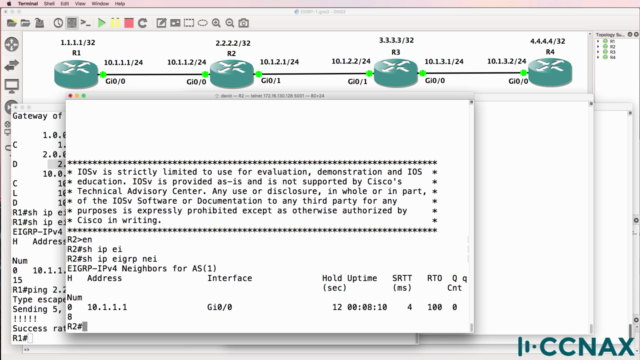This screenshot has width=640, height=360.
Task: Suspend all devices with yellow pause icon
Action: (116, 23)
